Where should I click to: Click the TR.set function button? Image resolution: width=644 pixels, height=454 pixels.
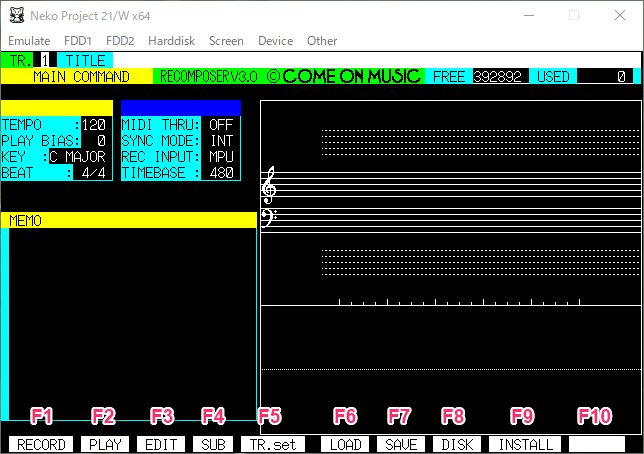tap(273, 445)
